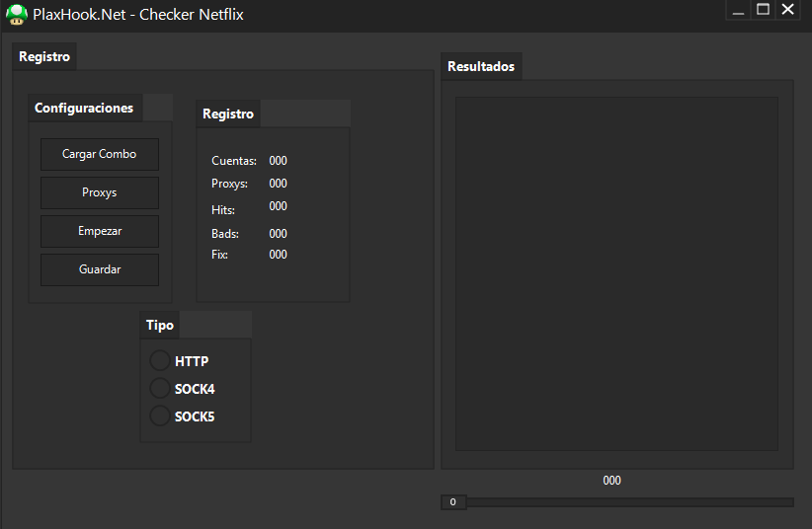Click the green mushroom app icon
This screenshot has width=812, height=529.
(17, 15)
